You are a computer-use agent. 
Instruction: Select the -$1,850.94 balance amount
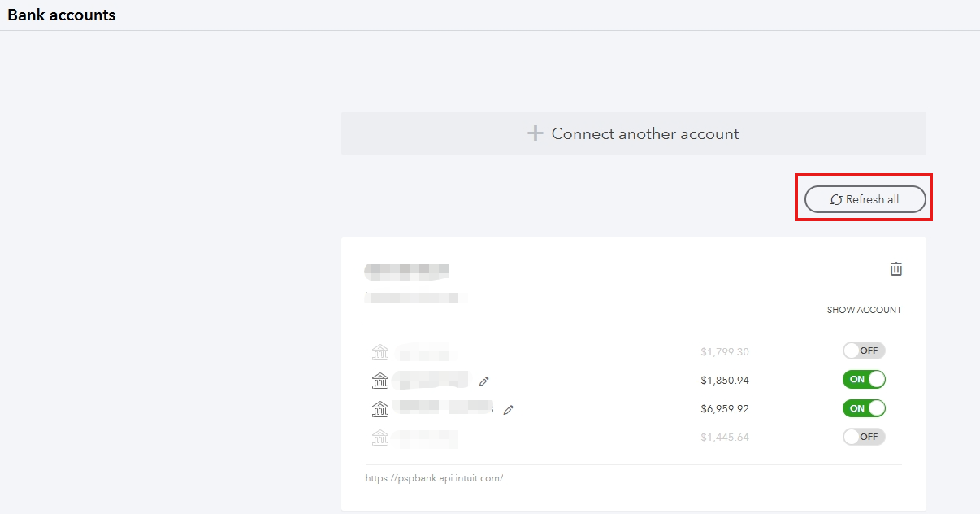point(723,380)
